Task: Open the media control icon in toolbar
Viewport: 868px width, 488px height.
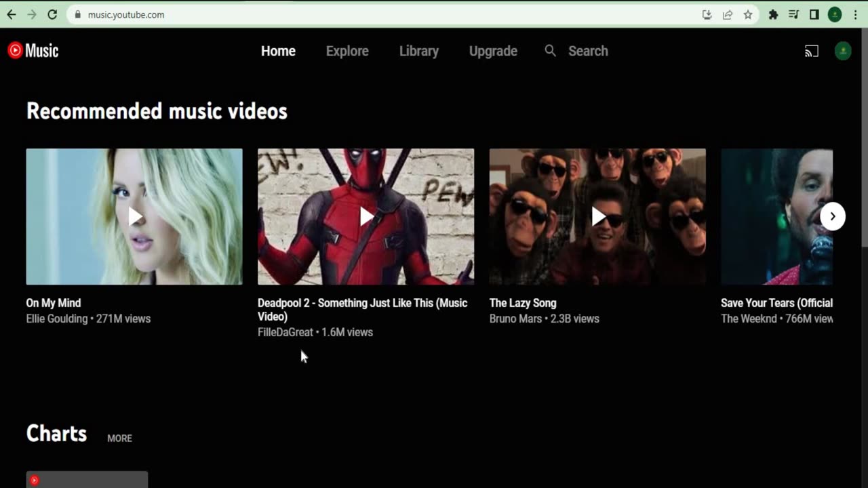Action: (793, 14)
